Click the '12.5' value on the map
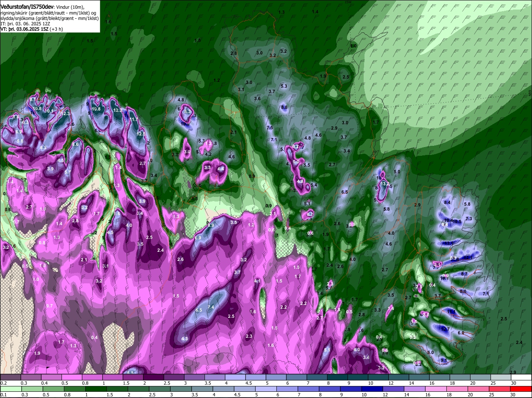 [141, 134]
